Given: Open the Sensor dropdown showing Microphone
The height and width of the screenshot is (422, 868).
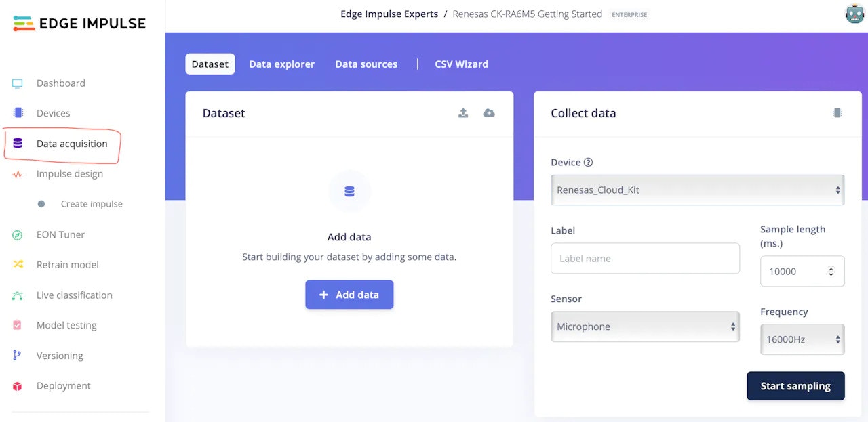Looking at the screenshot, I should pos(645,326).
